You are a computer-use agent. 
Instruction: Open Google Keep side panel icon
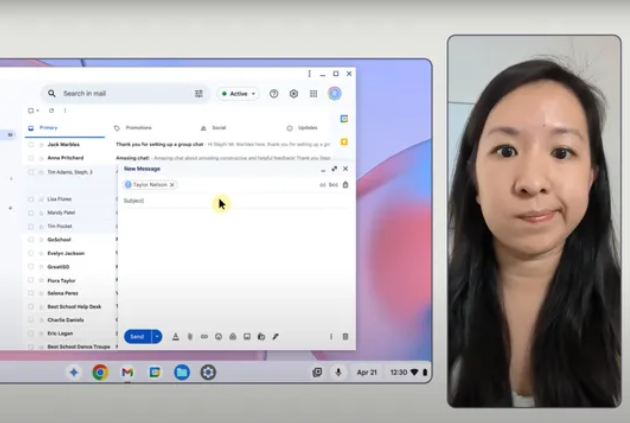(344, 142)
